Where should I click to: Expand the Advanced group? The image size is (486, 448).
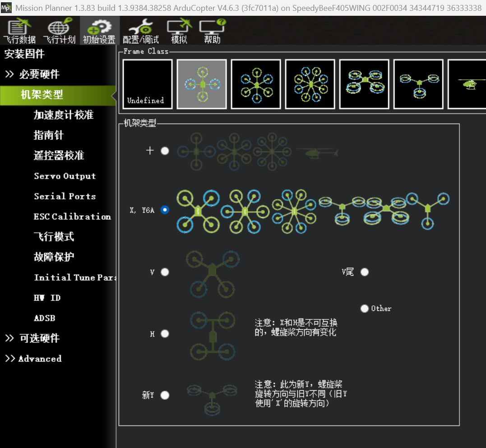pyautogui.click(x=33, y=359)
